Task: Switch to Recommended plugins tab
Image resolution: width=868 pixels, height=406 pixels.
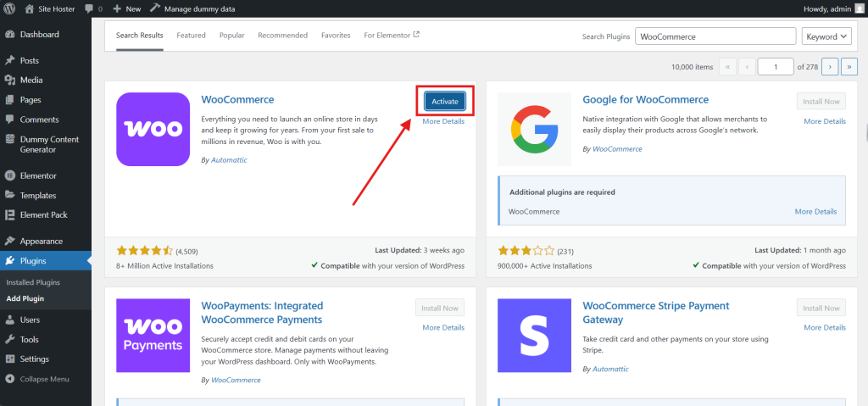Action: (x=283, y=36)
